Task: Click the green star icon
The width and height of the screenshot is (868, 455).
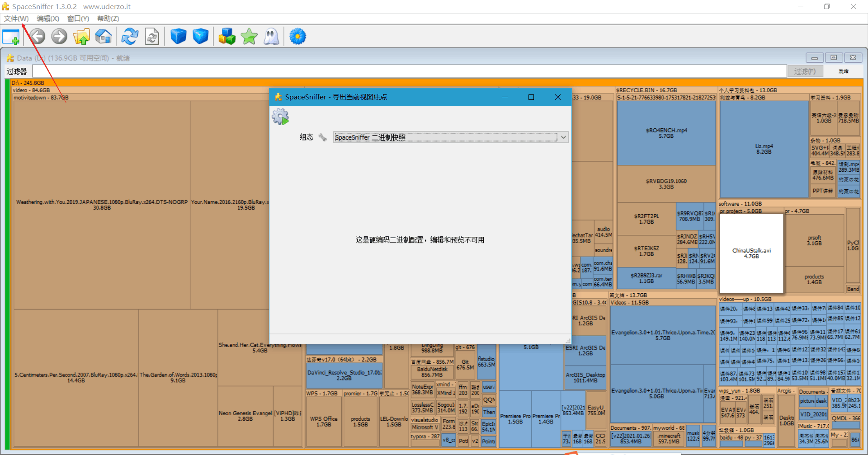Action: coord(249,37)
